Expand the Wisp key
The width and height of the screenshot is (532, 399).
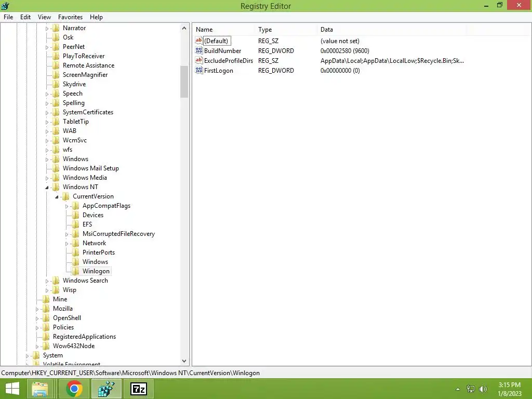47,290
